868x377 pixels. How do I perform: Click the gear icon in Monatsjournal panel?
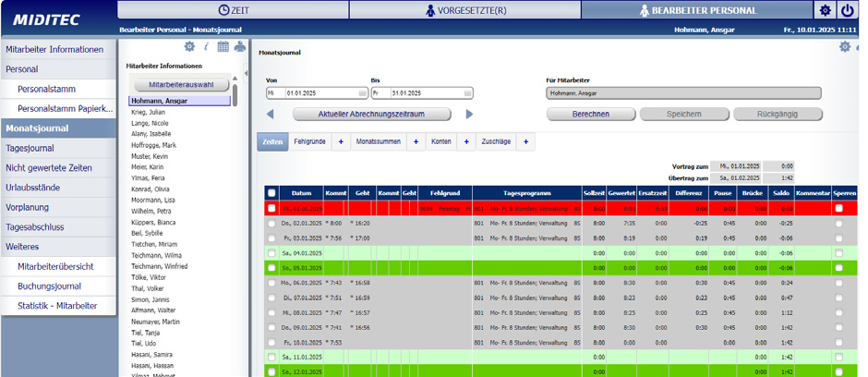(845, 46)
